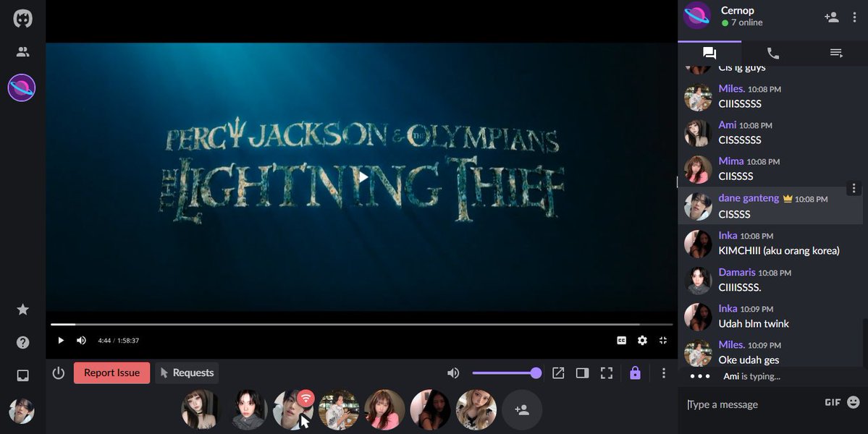
Task: Exit video fullscreen mode icon
Action: (662, 341)
